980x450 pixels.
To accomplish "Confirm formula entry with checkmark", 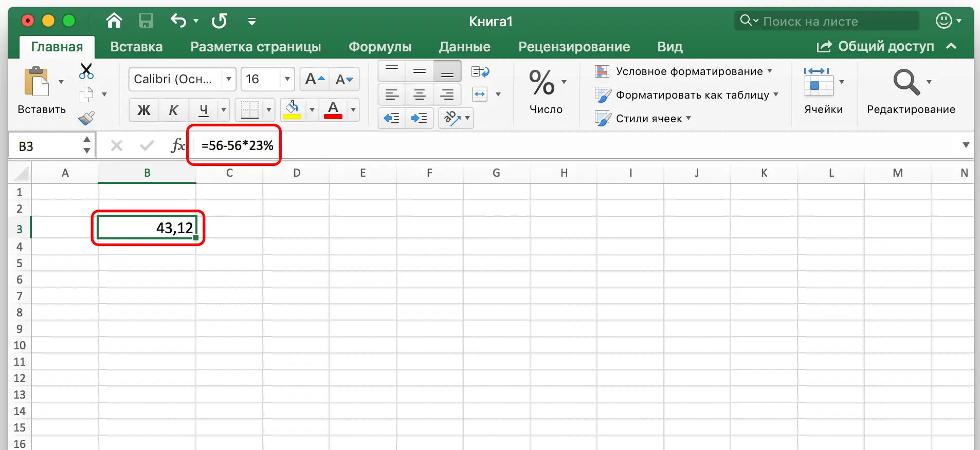I will (x=147, y=146).
